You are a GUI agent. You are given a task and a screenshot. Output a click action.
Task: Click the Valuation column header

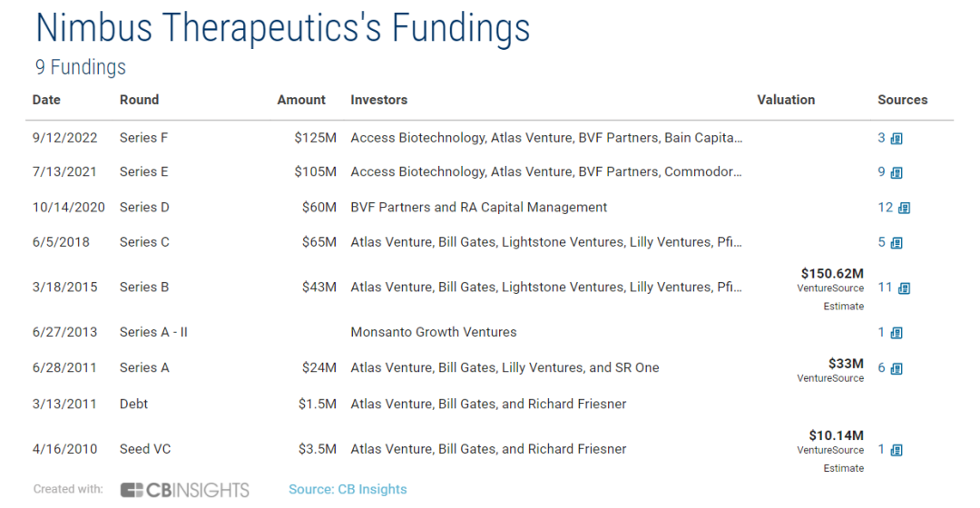click(786, 100)
